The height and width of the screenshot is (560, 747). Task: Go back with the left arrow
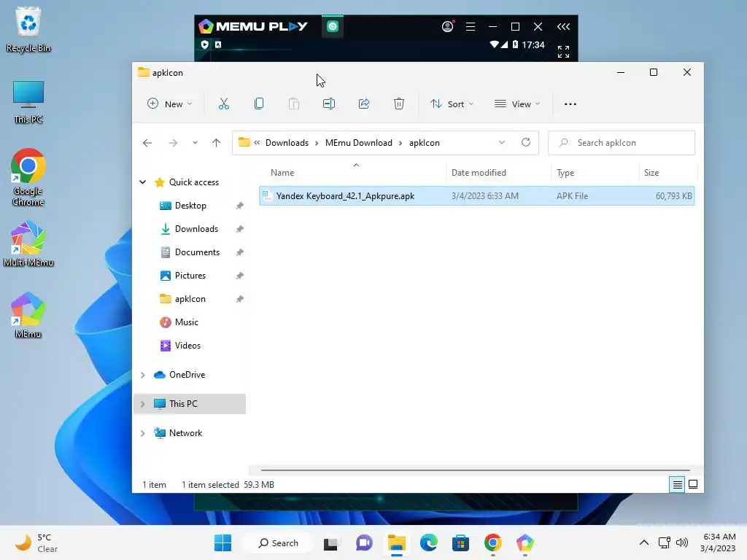tap(147, 143)
